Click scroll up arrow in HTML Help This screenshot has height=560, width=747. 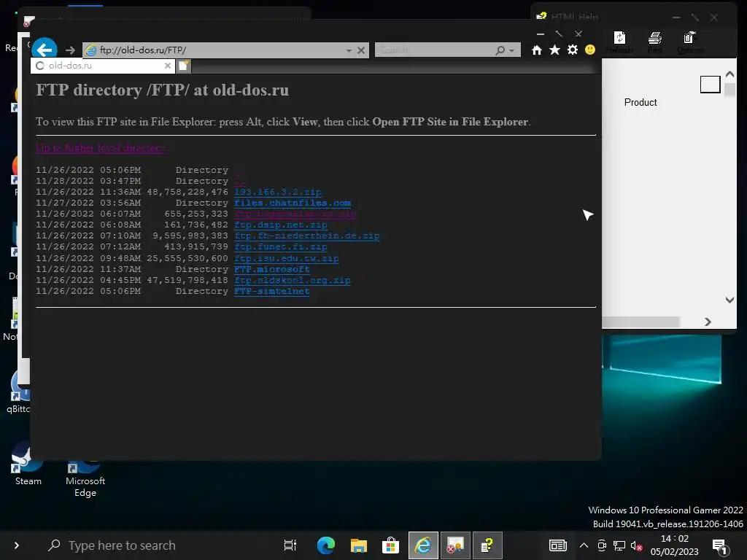(x=729, y=74)
